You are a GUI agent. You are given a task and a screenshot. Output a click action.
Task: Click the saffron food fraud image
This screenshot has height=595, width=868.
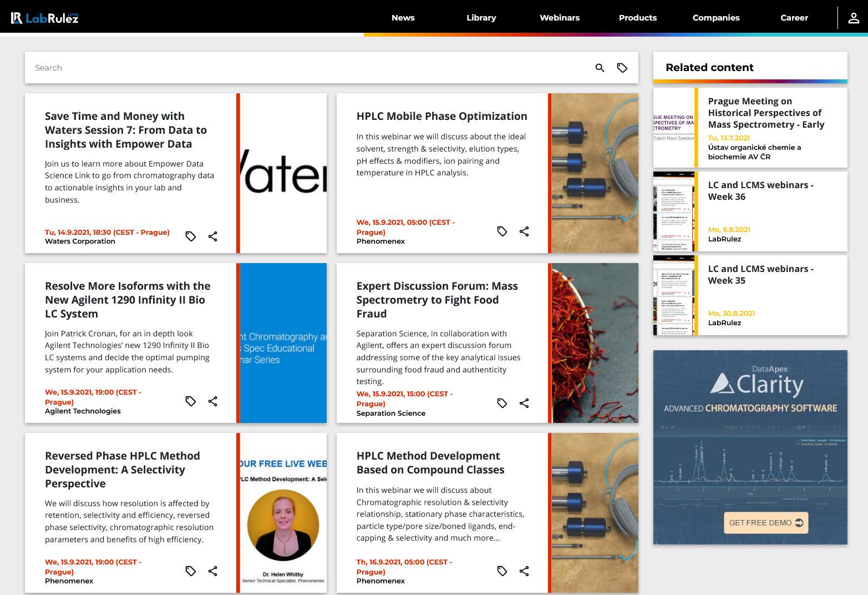595,343
